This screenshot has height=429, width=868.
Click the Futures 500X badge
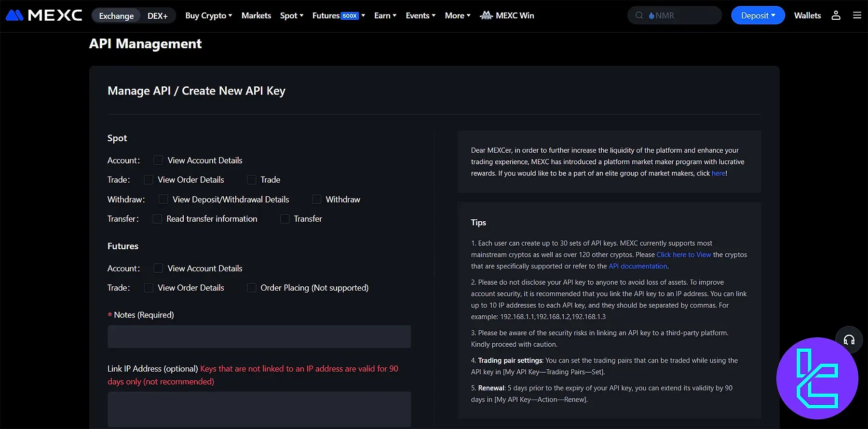coord(350,16)
